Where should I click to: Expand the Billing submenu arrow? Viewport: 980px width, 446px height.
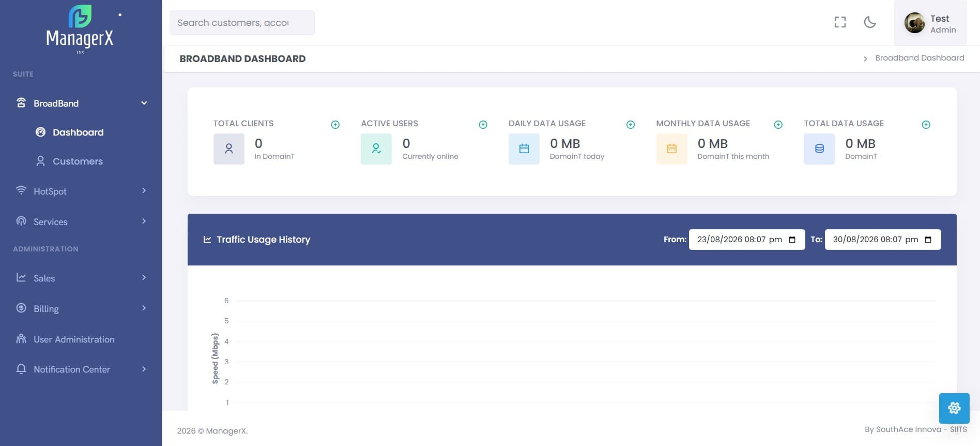pyautogui.click(x=144, y=308)
